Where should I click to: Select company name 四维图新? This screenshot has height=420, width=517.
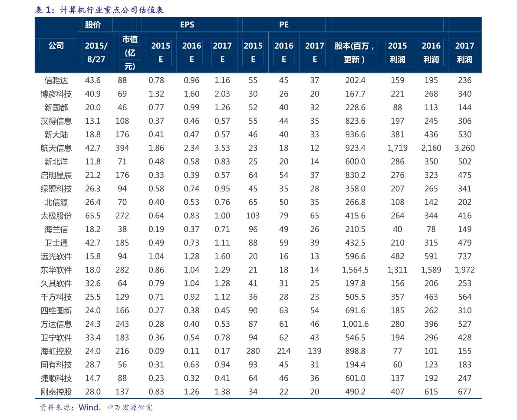click(x=56, y=311)
